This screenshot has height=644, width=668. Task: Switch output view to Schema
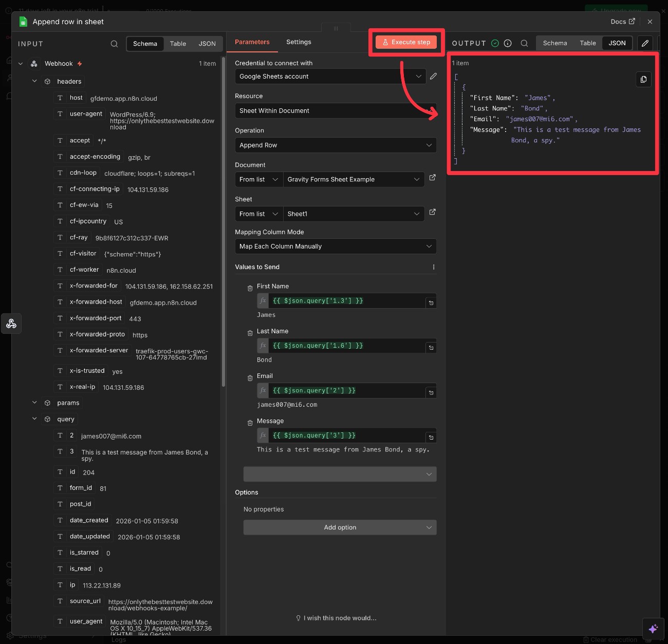point(554,43)
